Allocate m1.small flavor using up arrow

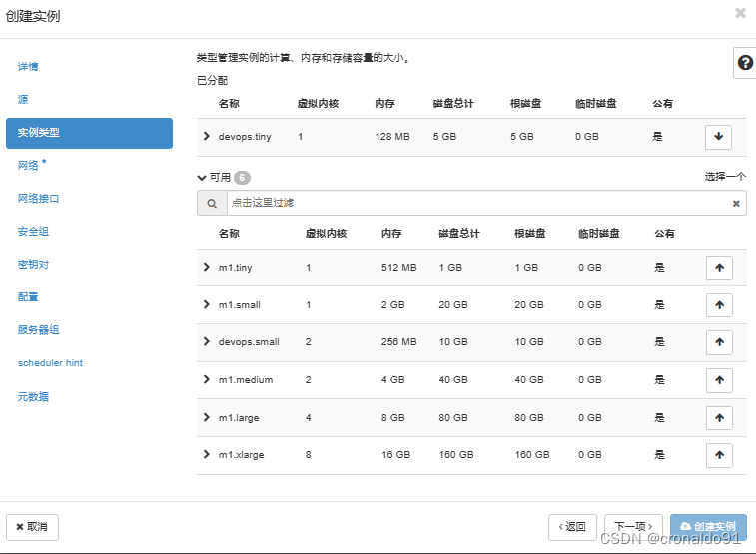719,305
